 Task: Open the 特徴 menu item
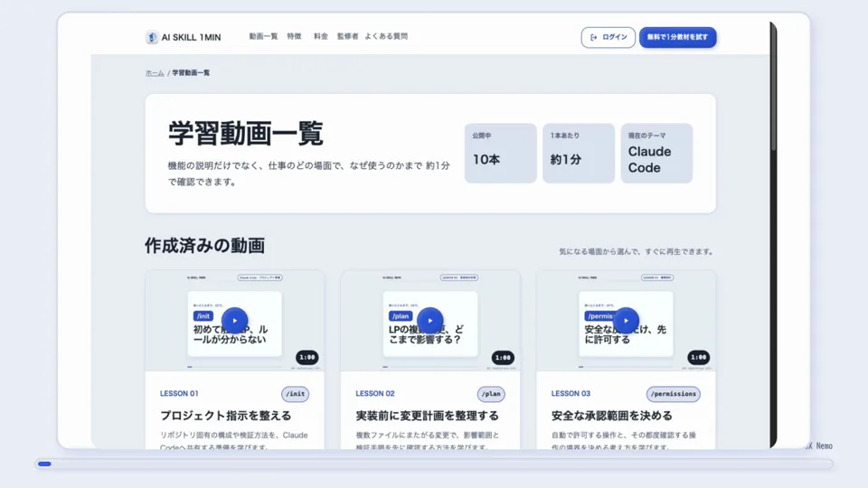pos(295,36)
